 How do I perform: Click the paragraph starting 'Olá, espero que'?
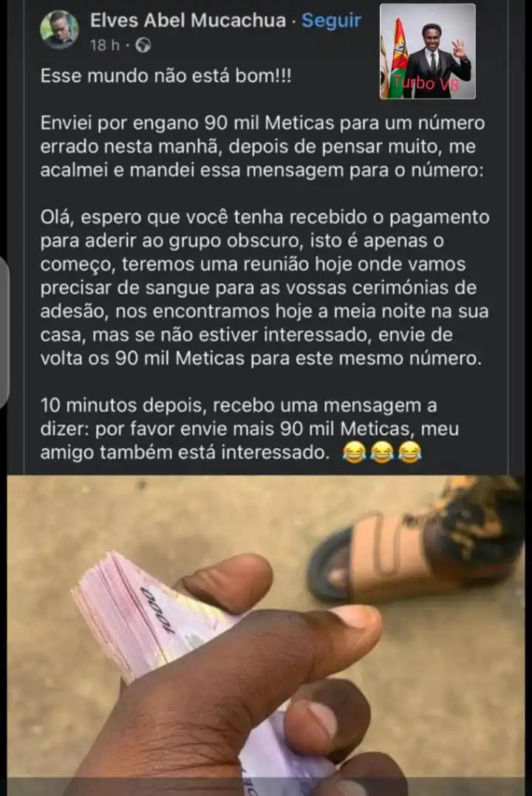pos(265,288)
